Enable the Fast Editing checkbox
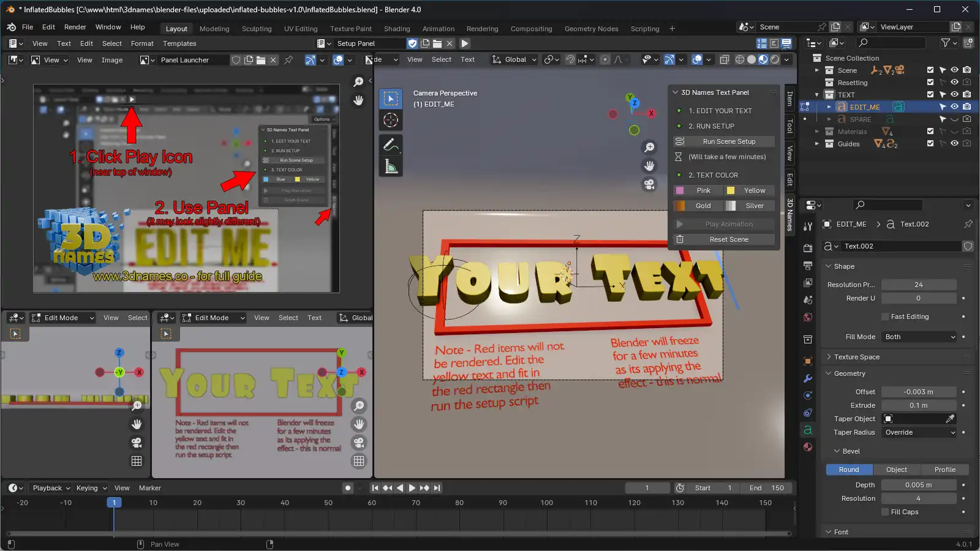Image resolution: width=980 pixels, height=551 pixels. coord(885,317)
